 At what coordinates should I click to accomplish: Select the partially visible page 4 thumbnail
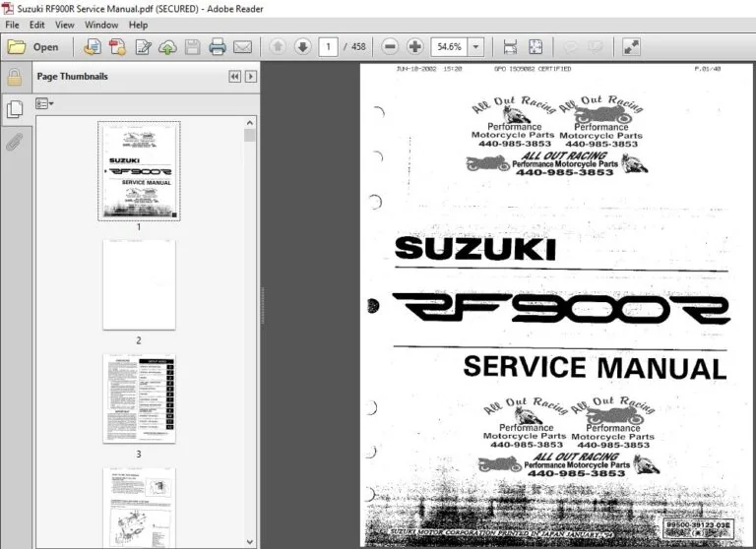(139, 507)
